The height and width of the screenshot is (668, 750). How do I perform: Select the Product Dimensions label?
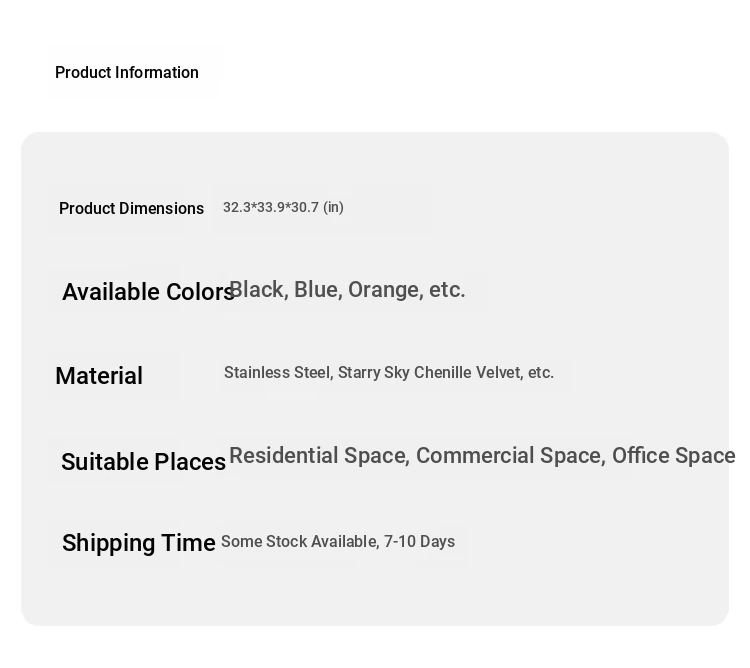(x=132, y=208)
